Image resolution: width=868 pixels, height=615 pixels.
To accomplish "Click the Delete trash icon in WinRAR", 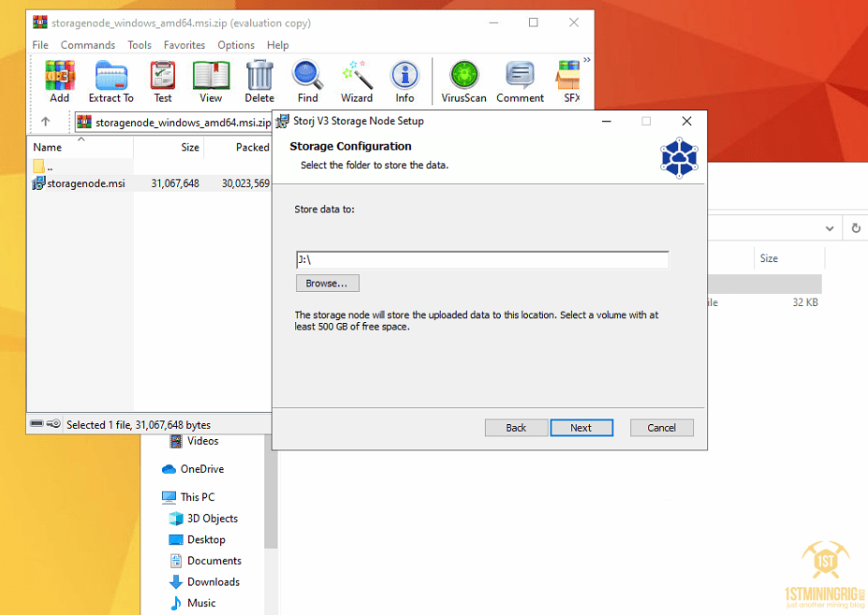I will (x=259, y=81).
